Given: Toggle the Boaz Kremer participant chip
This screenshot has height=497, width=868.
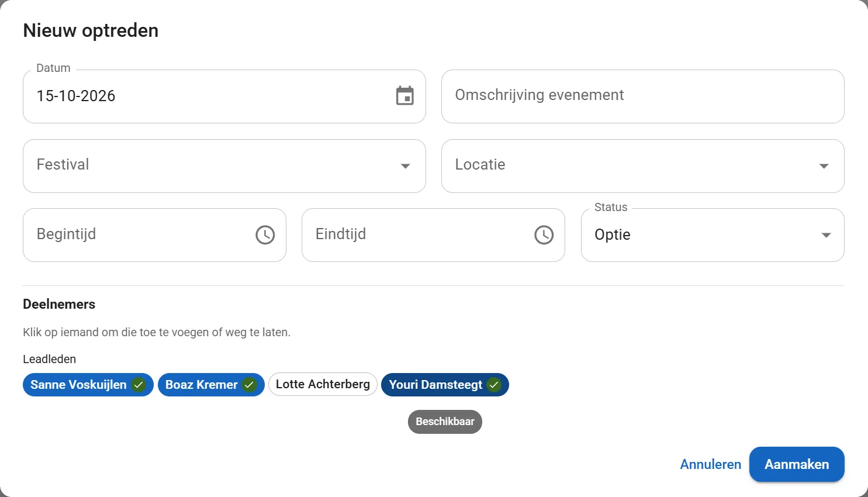Looking at the screenshot, I should point(211,385).
